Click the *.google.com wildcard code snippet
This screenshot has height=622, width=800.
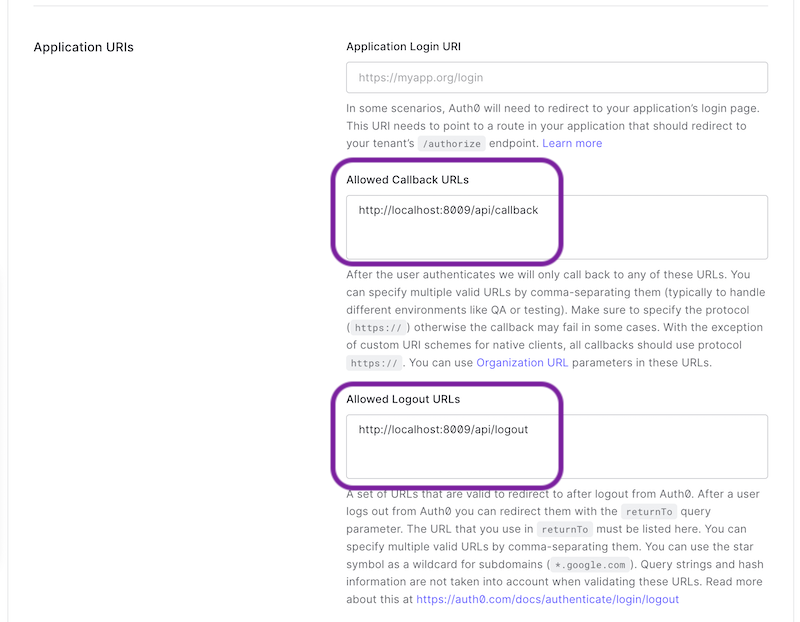pyautogui.click(x=590, y=565)
